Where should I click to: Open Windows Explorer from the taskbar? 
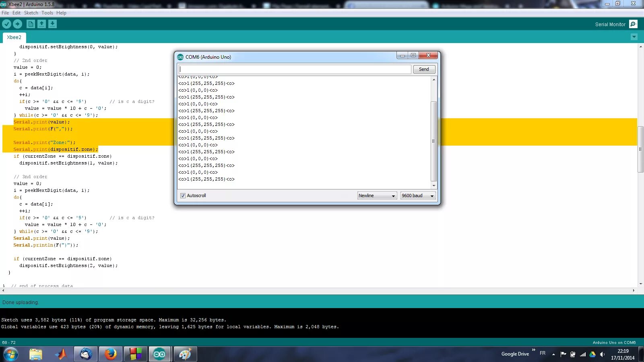tap(36, 354)
